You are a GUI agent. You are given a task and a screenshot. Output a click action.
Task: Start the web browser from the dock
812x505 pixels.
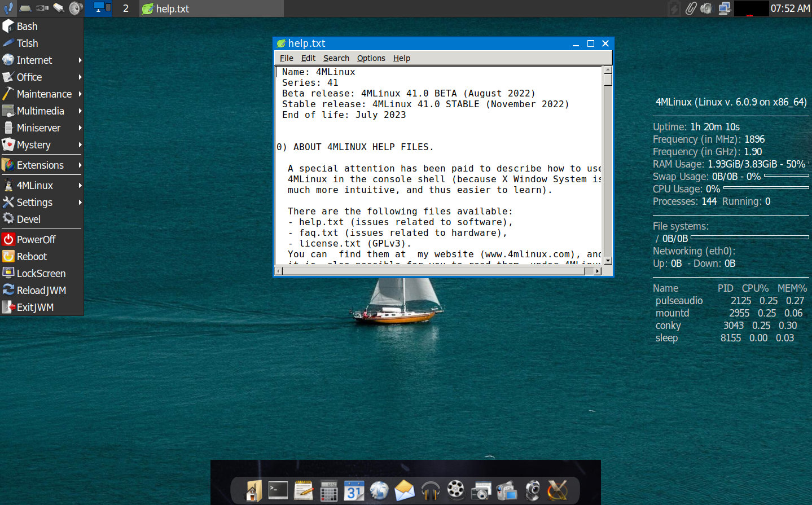pyautogui.click(x=379, y=490)
